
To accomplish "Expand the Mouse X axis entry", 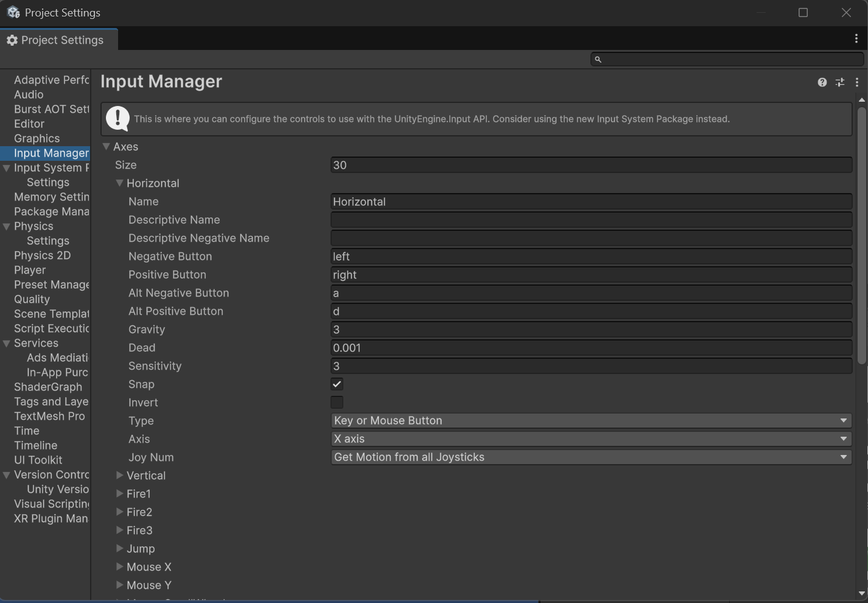I will coord(119,567).
